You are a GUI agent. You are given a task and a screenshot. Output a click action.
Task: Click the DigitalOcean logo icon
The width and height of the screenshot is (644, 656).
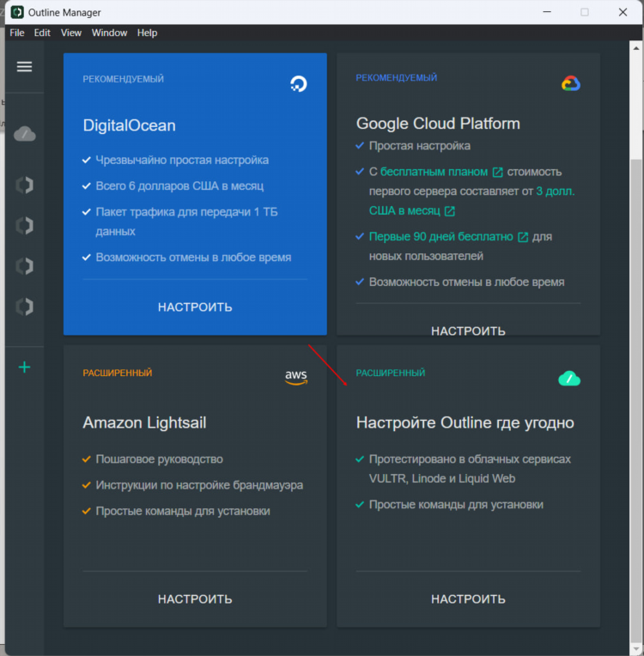[299, 83]
